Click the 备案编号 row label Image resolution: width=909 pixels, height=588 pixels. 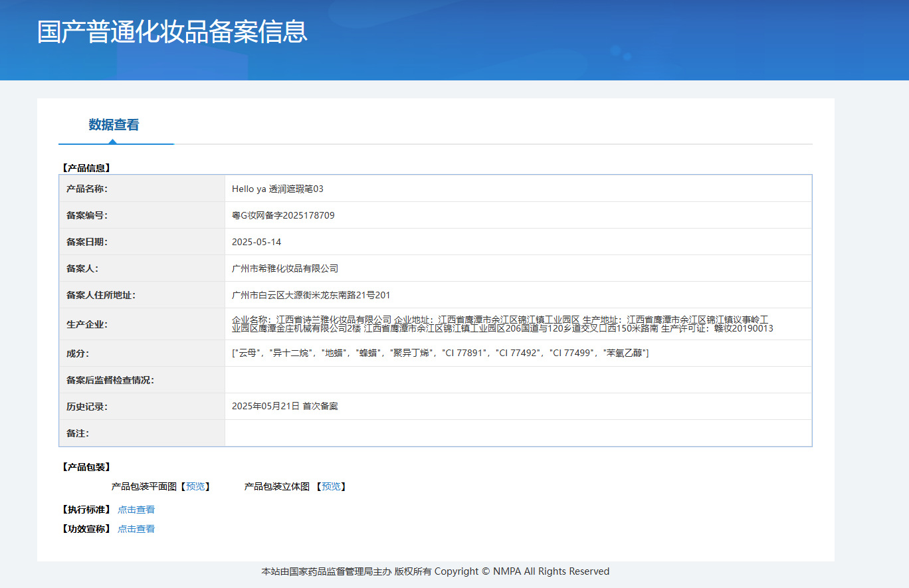(86, 216)
